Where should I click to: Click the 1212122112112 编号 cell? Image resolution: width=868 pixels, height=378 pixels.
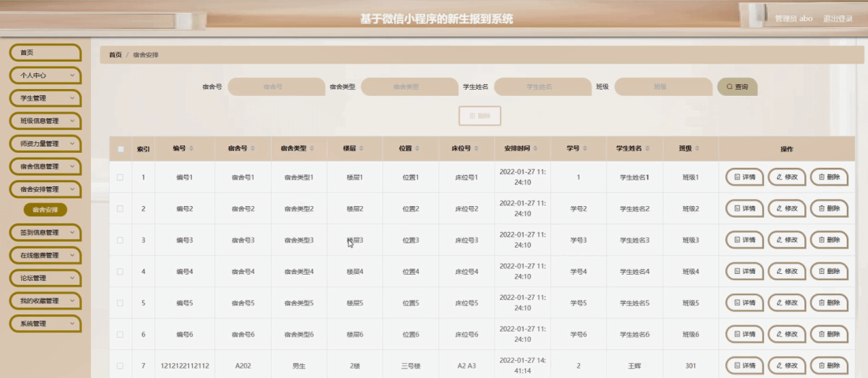[x=185, y=366]
